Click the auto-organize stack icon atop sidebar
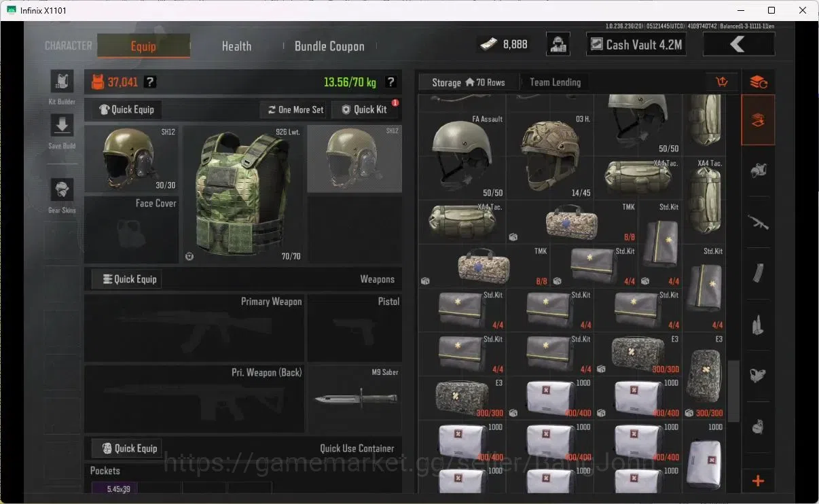Screen dimensions: 819x504 pos(758,82)
